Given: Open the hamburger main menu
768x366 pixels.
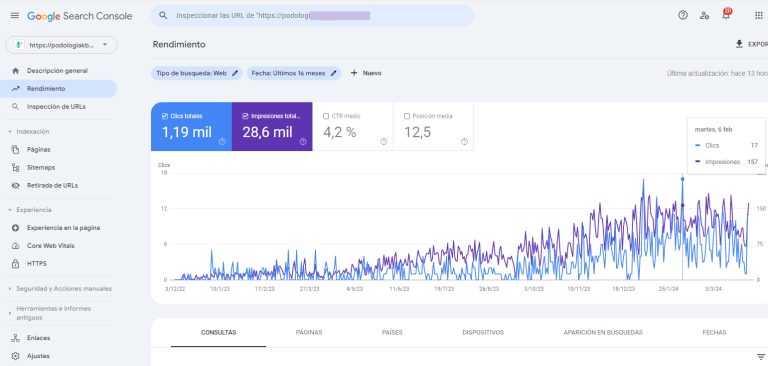Looking at the screenshot, I should pyautogui.click(x=15, y=16).
